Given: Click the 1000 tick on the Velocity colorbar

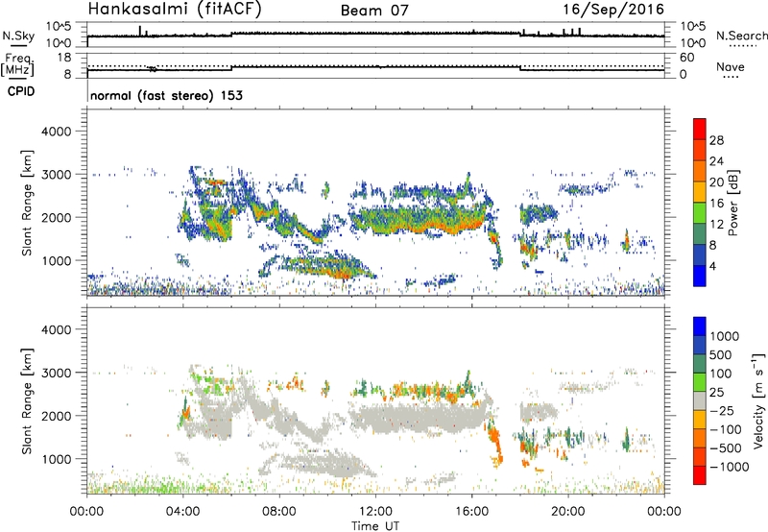Looking at the screenshot, I should pos(725,336).
